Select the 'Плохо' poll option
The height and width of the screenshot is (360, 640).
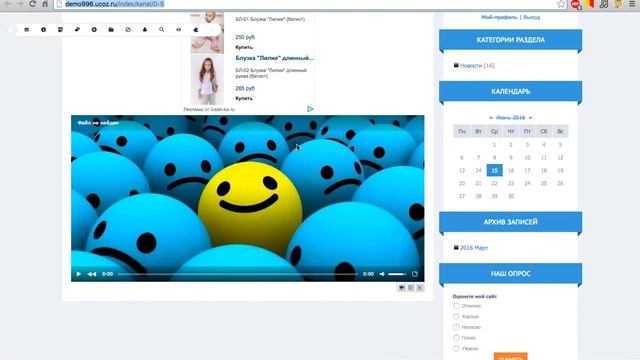(456, 338)
